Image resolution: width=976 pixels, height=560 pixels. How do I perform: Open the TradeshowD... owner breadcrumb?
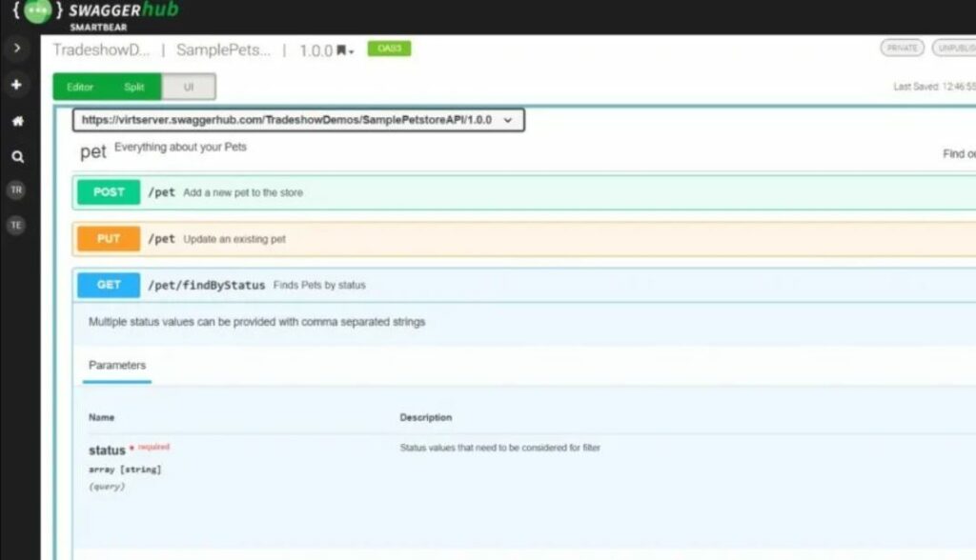point(101,50)
